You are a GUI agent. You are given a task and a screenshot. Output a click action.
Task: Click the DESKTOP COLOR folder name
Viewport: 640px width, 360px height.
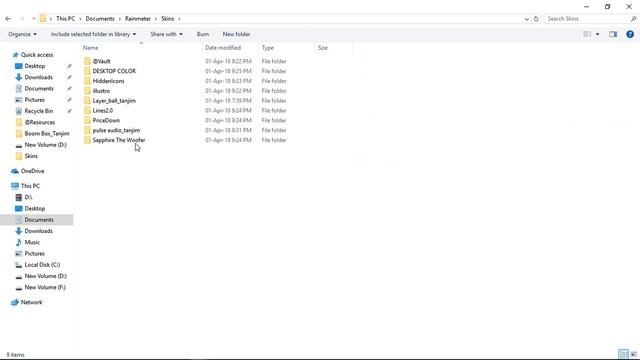(x=114, y=71)
